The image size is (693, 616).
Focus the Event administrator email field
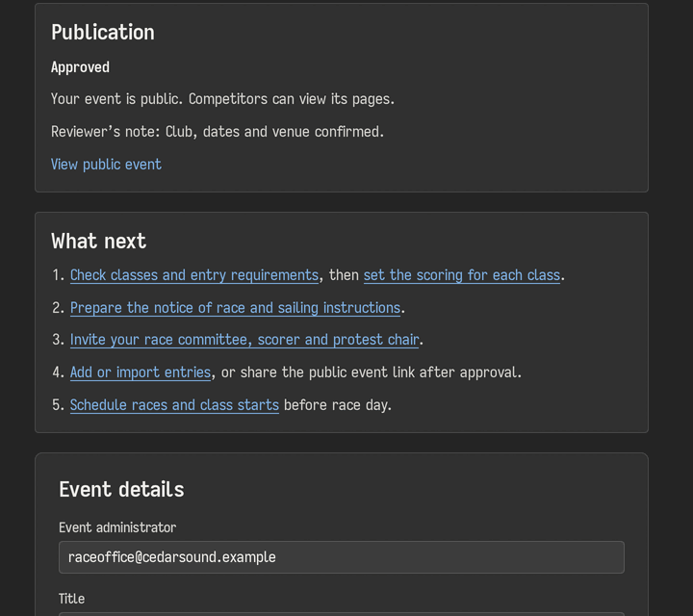pyautogui.click(x=341, y=557)
